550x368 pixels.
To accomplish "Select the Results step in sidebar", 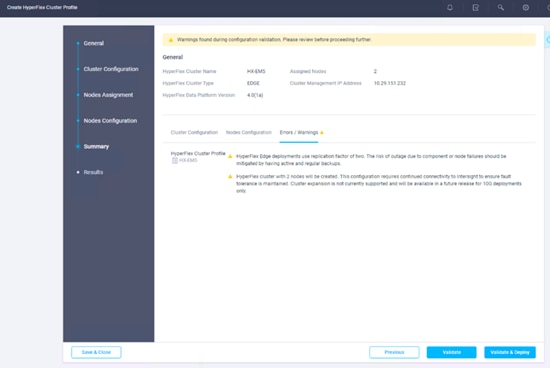I will pos(93,172).
